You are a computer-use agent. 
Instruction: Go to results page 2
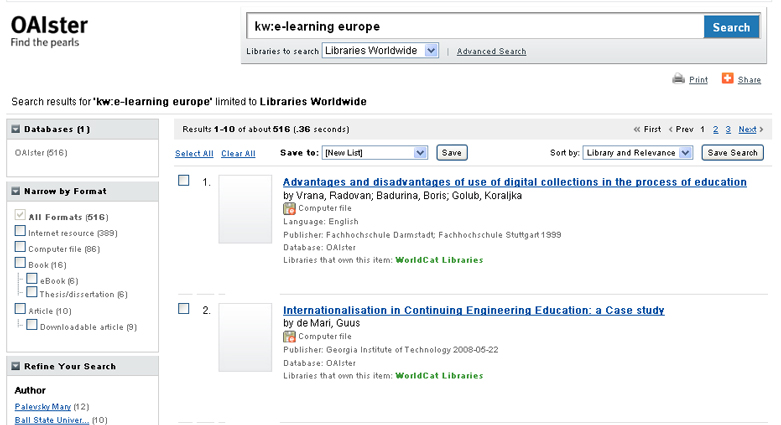[715, 130]
